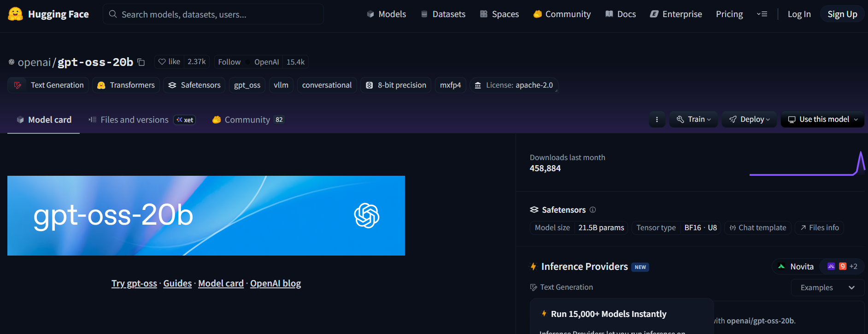
Task: Expand the Train dropdown
Action: click(x=693, y=119)
